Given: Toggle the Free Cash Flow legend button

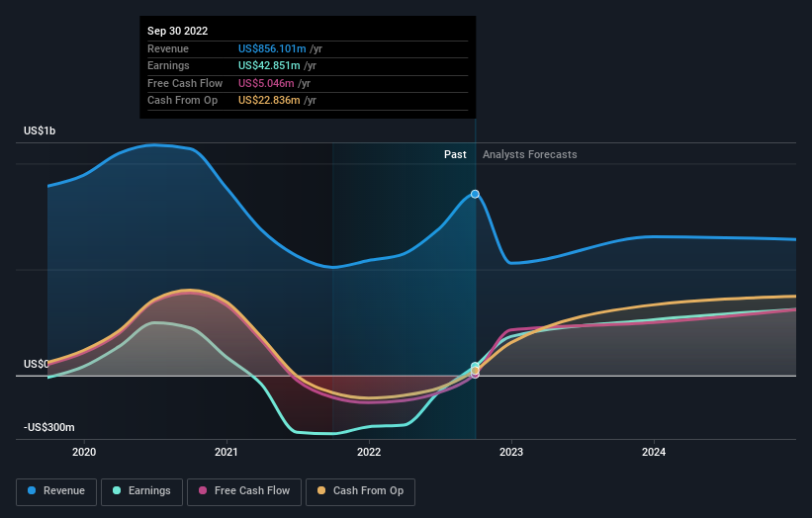Looking at the screenshot, I should point(244,491).
